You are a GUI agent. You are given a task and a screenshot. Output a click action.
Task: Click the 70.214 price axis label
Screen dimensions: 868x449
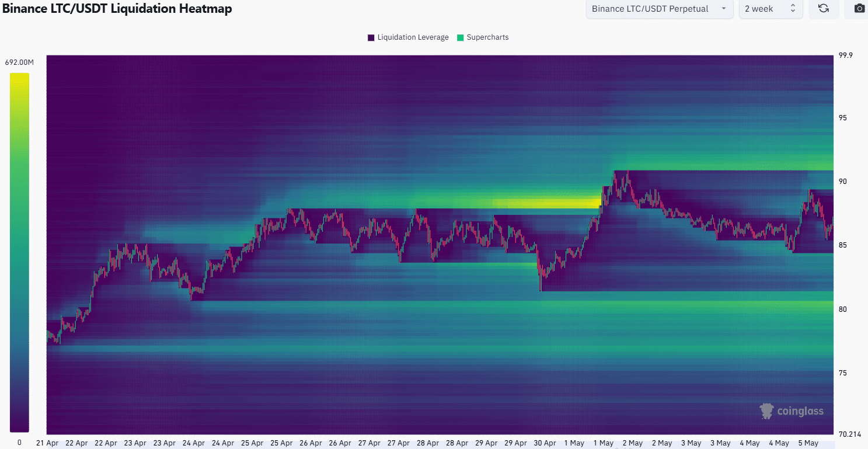[x=850, y=434]
